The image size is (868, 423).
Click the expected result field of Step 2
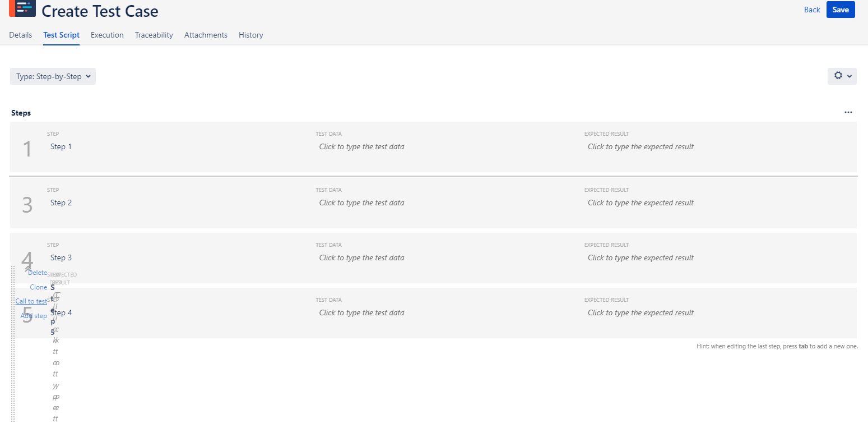tap(640, 203)
